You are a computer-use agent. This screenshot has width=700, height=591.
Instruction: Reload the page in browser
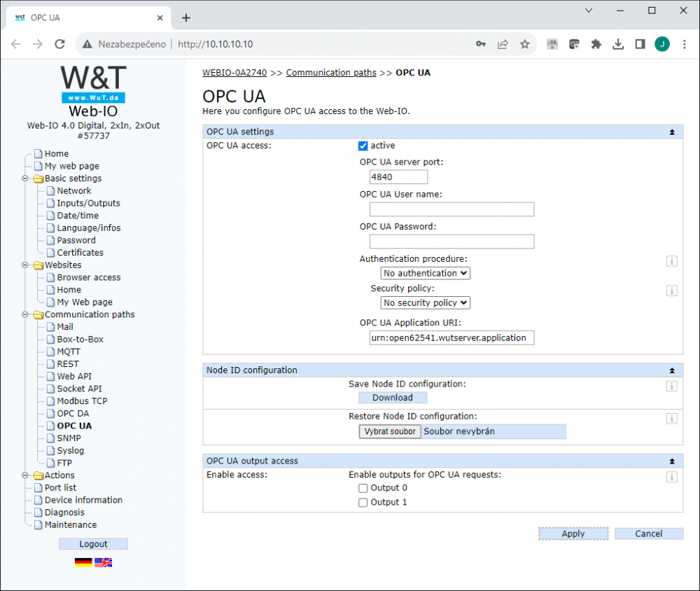point(59,44)
